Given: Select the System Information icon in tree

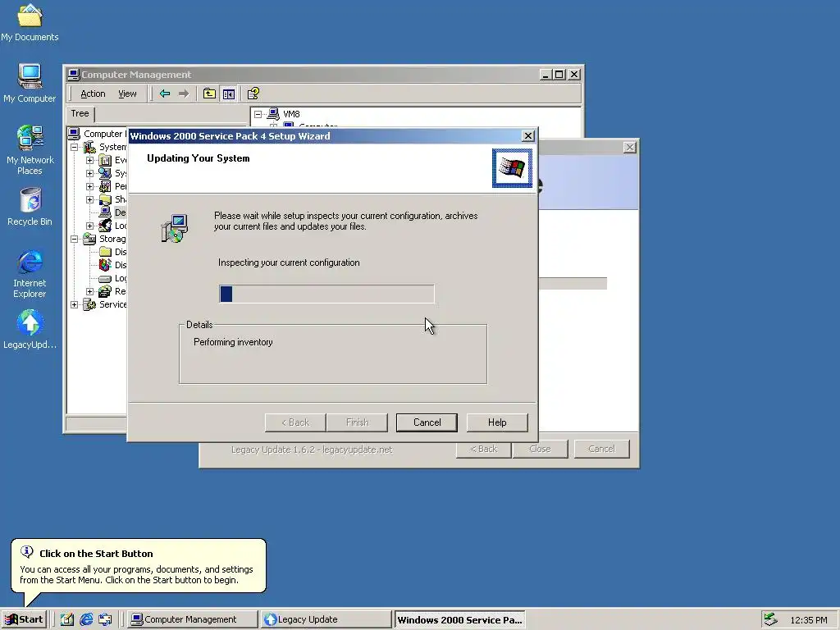Looking at the screenshot, I should 106,173.
